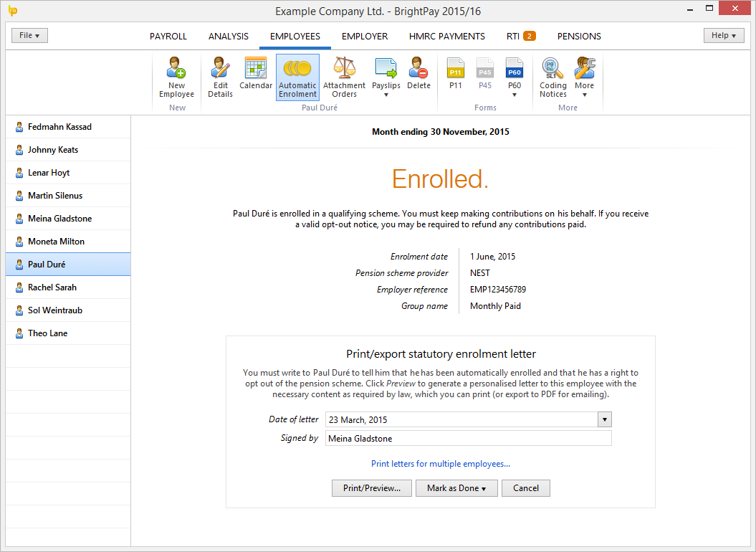
Task: Click the Month ending 30 November, 2015 heading
Action: point(441,132)
